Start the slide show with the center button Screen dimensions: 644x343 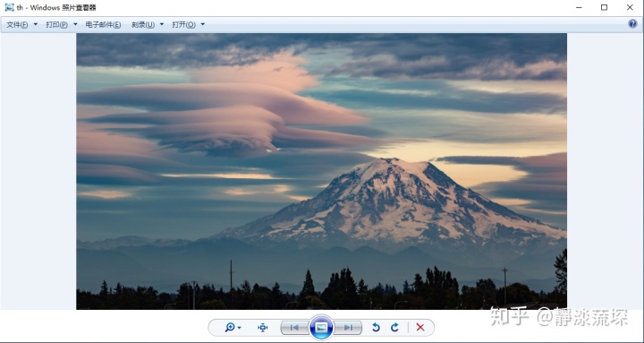(321, 328)
